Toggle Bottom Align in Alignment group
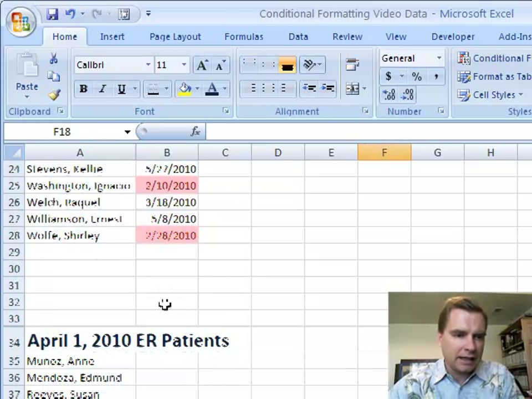Viewport: 532px width, 399px height. 287,65
